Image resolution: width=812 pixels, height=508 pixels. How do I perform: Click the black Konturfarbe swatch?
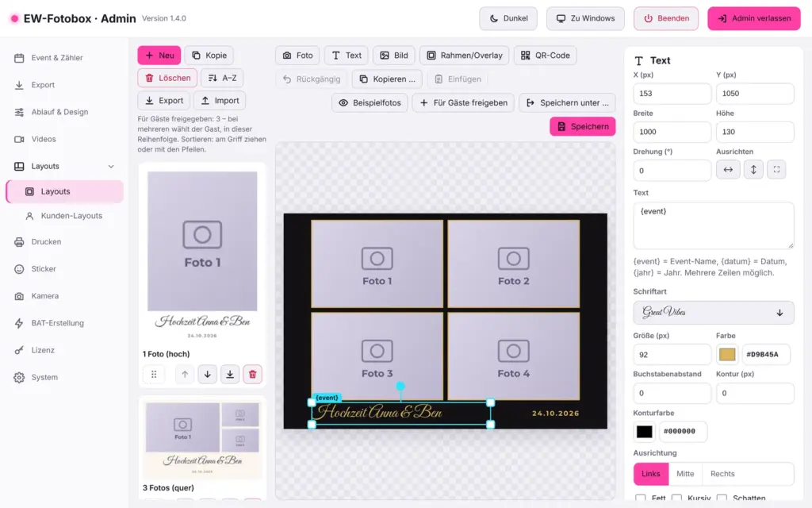pyautogui.click(x=644, y=431)
